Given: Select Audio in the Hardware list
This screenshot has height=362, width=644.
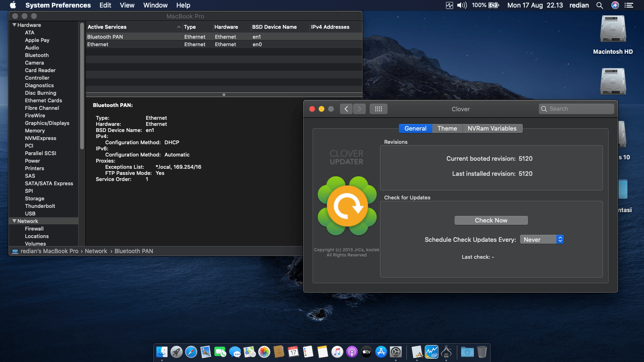Looking at the screenshot, I should (x=32, y=48).
